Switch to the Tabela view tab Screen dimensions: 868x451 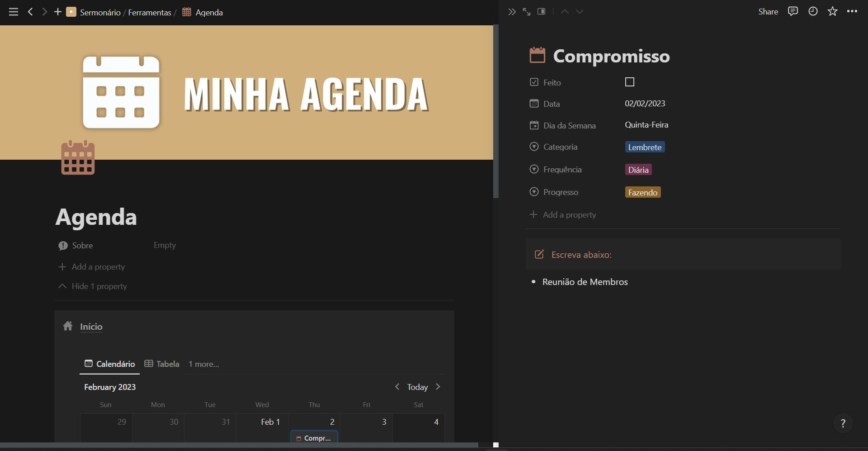[x=162, y=364]
